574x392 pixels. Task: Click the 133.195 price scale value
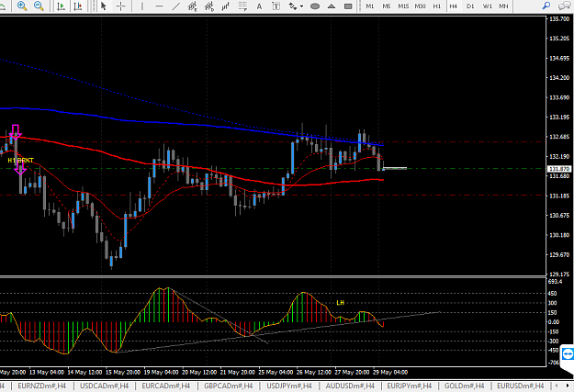pyautogui.click(x=559, y=118)
